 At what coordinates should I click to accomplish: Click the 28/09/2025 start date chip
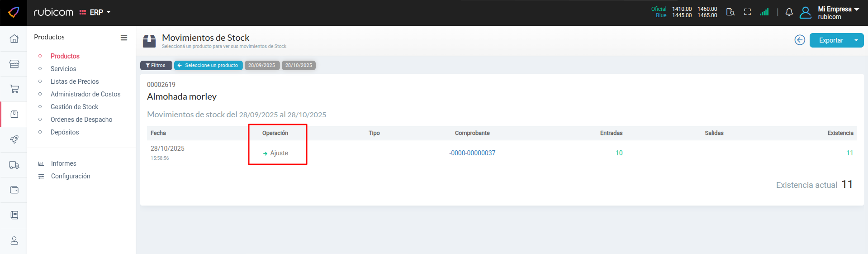click(261, 66)
